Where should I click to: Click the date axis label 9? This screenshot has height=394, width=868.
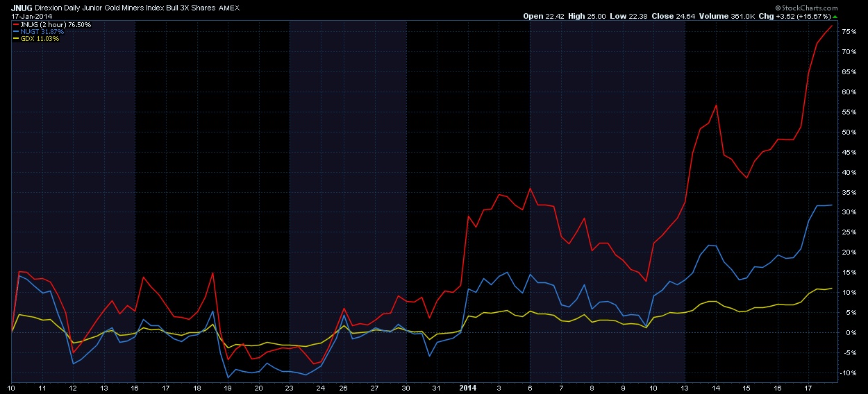[622, 389]
